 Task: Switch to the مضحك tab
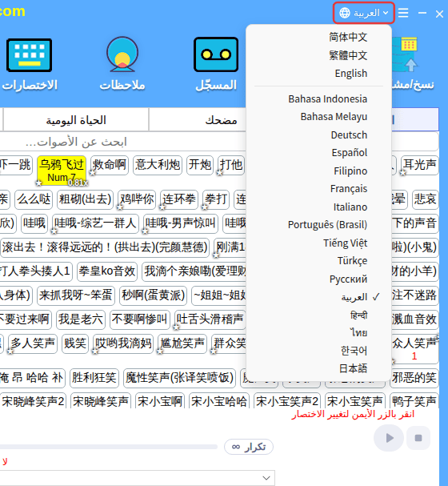(x=221, y=120)
